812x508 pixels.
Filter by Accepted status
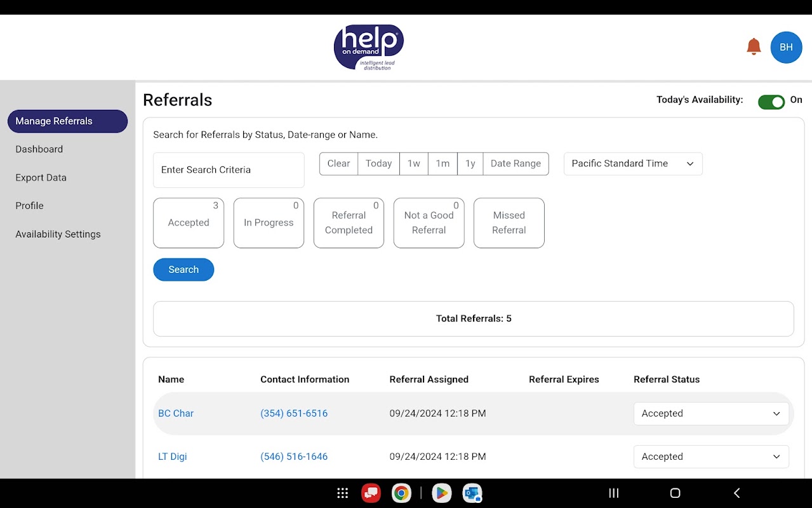click(189, 223)
